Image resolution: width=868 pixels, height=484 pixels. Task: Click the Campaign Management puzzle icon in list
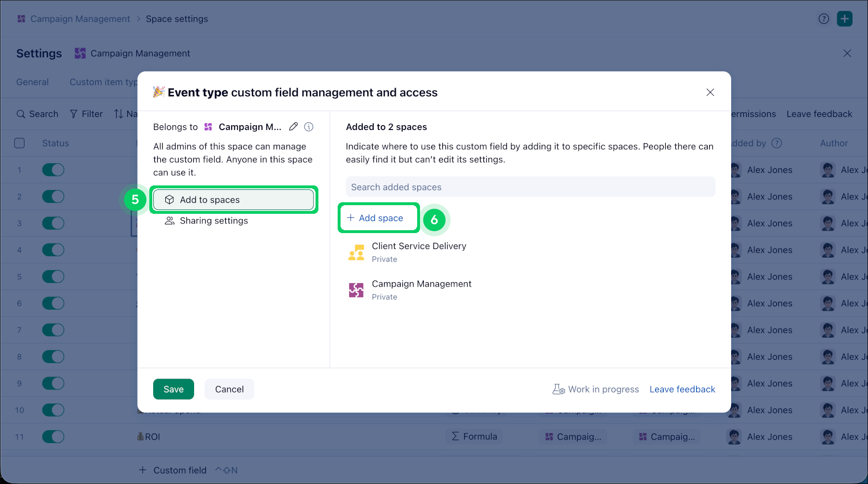click(356, 290)
